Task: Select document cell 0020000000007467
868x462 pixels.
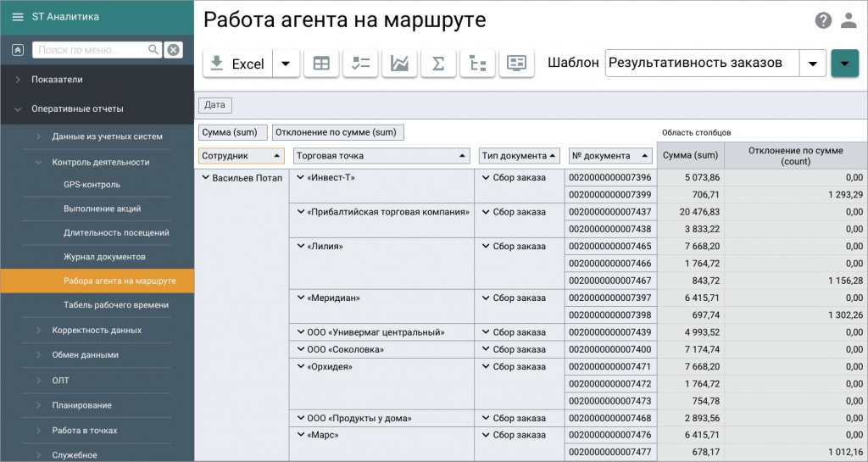Action: point(610,281)
